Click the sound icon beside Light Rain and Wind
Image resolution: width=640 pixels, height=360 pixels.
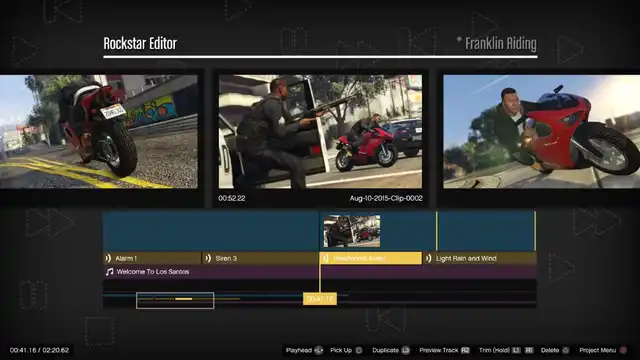pos(428,258)
